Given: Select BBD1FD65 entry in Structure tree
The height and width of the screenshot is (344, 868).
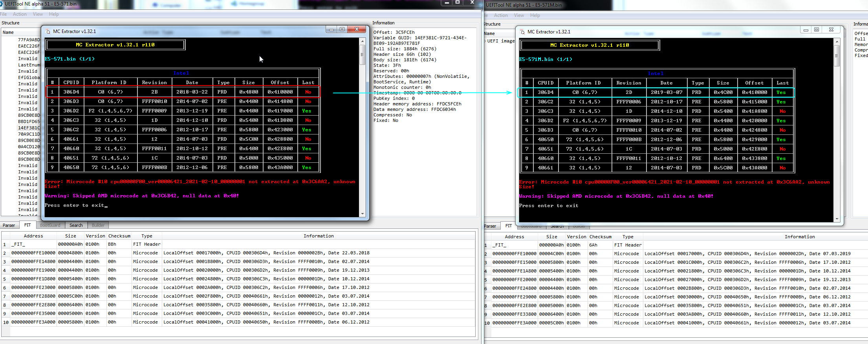Looking at the screenshot, I should [x=29, y=121].
